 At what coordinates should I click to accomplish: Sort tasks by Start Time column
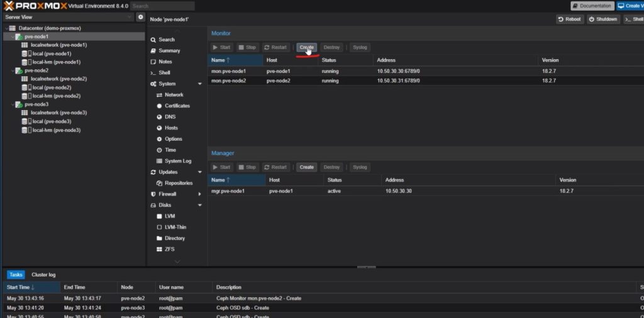[x=31, y=287]
